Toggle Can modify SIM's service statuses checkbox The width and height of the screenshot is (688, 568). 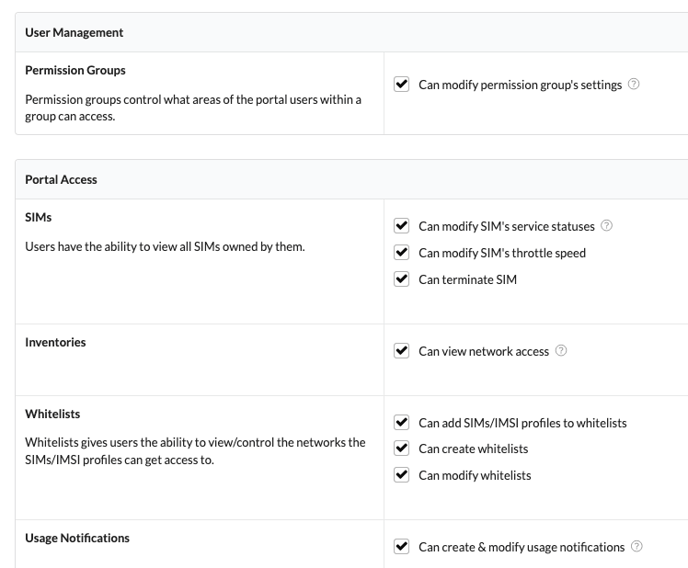(402, 226)
